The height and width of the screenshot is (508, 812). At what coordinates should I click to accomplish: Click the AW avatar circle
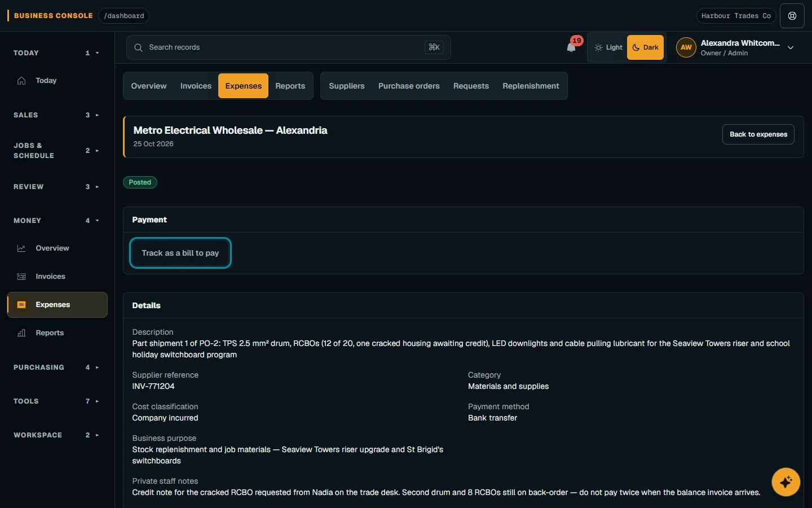[686, 47]
